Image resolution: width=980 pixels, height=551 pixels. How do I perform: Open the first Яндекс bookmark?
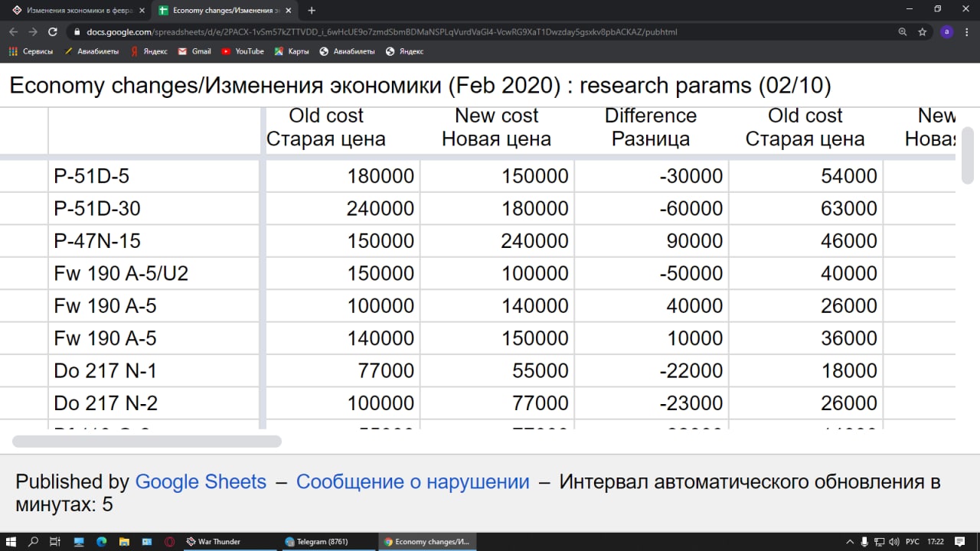click(149, 51)
